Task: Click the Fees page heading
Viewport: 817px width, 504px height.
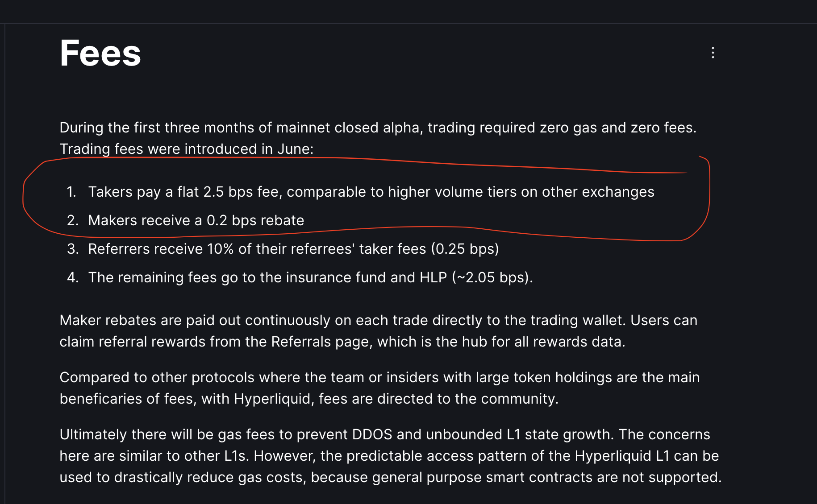Action: click(100, 54)
